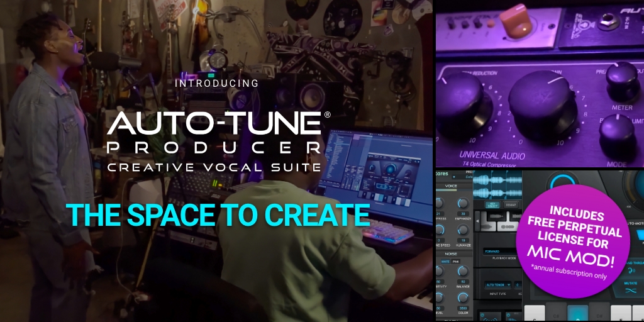Click the PLAYBACK MODE label
Image resolution: width=644 pixels, height=322 pixels.
pyautogui.click(x=504, y=258)
